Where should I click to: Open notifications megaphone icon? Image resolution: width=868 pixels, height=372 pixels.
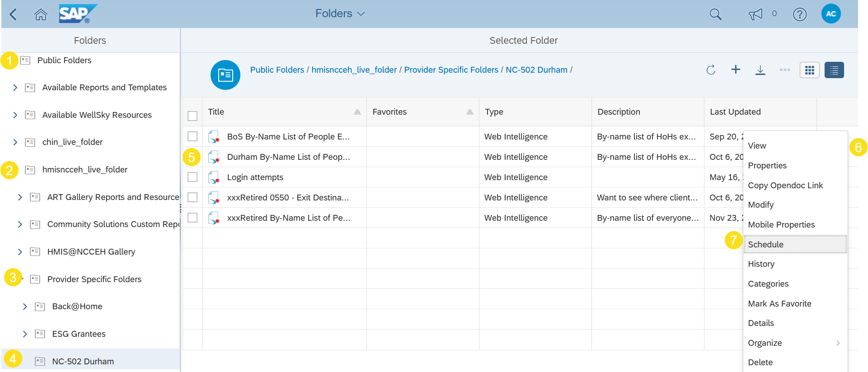coord(755,14)
